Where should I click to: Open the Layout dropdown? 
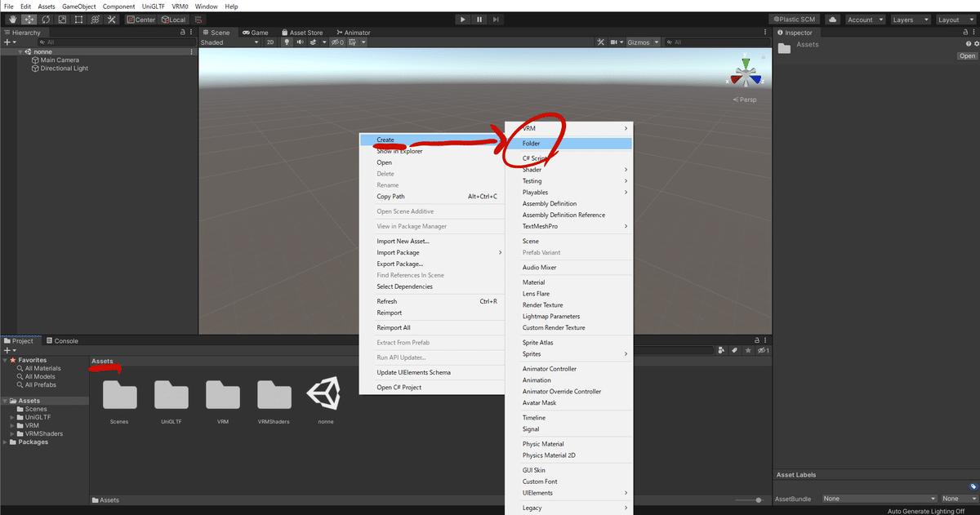click(955, 20)
